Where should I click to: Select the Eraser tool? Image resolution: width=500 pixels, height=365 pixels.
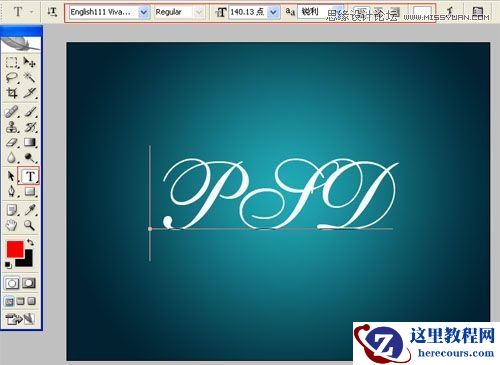click(x=12, y=142)
